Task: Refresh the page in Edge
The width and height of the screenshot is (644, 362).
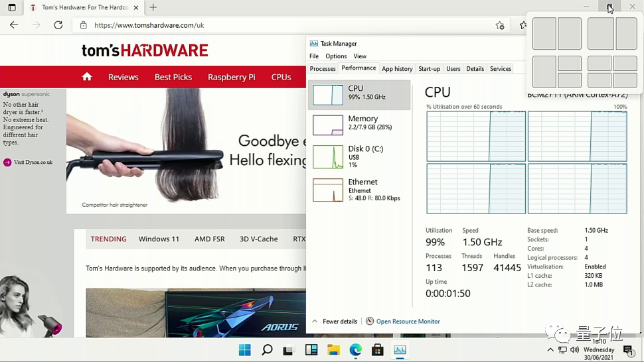Action: coord(58,25)
